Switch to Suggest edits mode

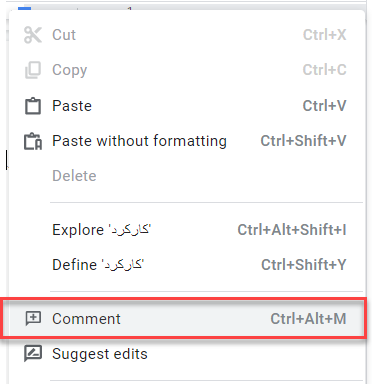(187, 354)
